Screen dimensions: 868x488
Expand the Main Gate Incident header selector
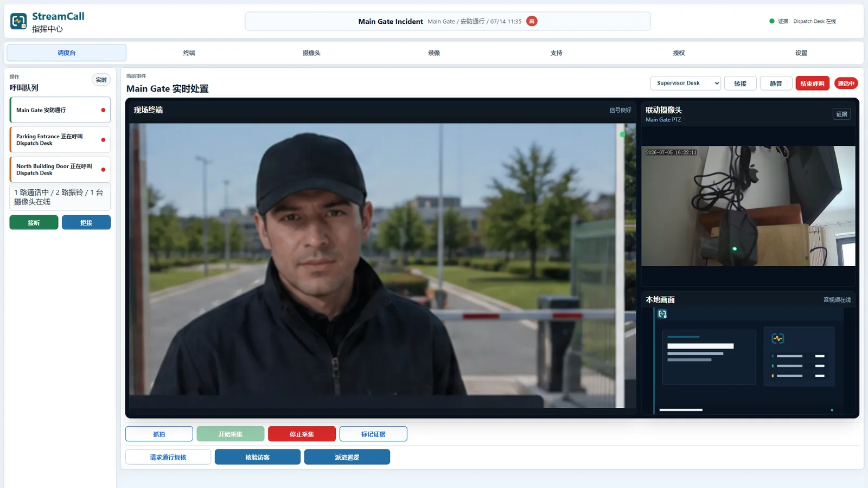[448, 21]
